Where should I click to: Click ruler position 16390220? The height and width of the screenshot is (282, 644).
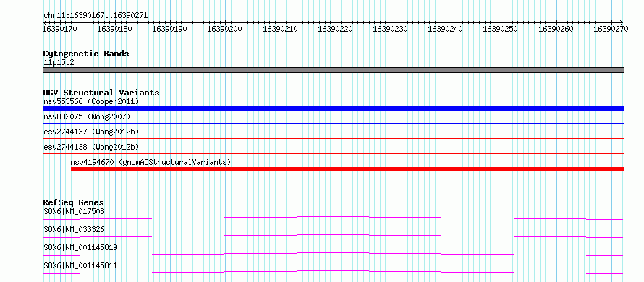pos(336,29)
